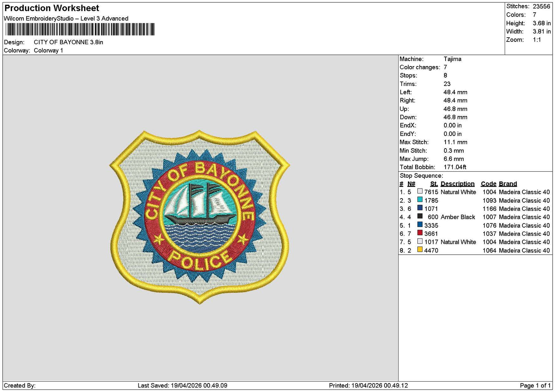This screenshot has height=392, width=555.
Task: Click the Machine value Tajima
Action: [452, 59]
